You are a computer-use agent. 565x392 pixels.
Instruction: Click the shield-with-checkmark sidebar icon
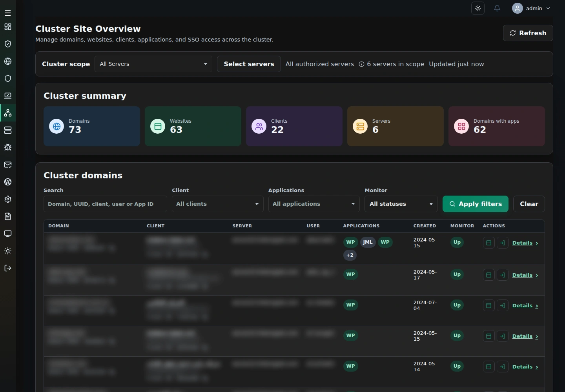point(8,44)
